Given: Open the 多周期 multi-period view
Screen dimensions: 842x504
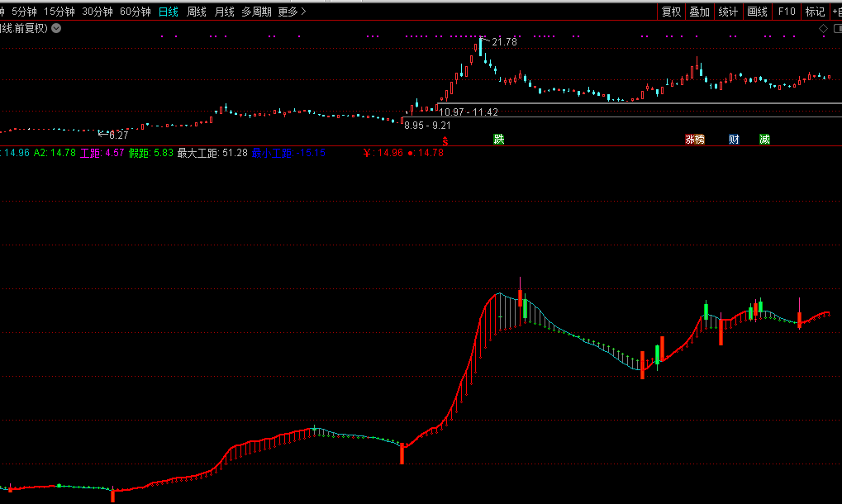Looking at the screenshot, I should [x=256, y=12].
